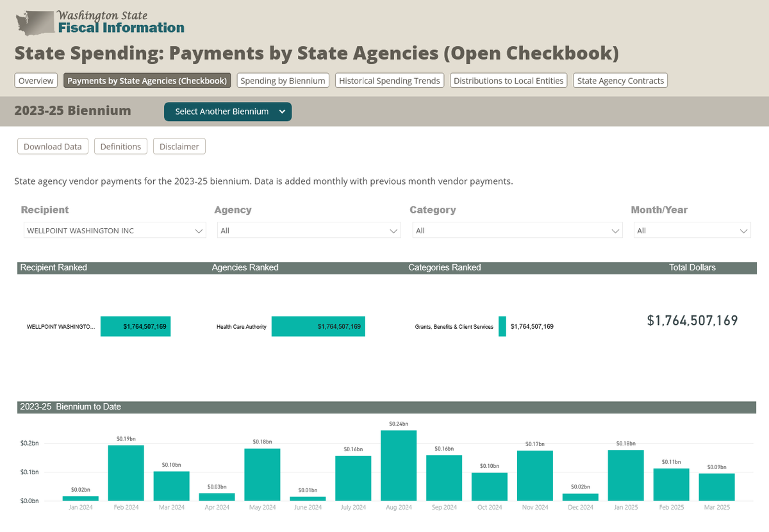Click the Agencies Ranked column header
The image size is (769, 532).
tap(245, 267)
